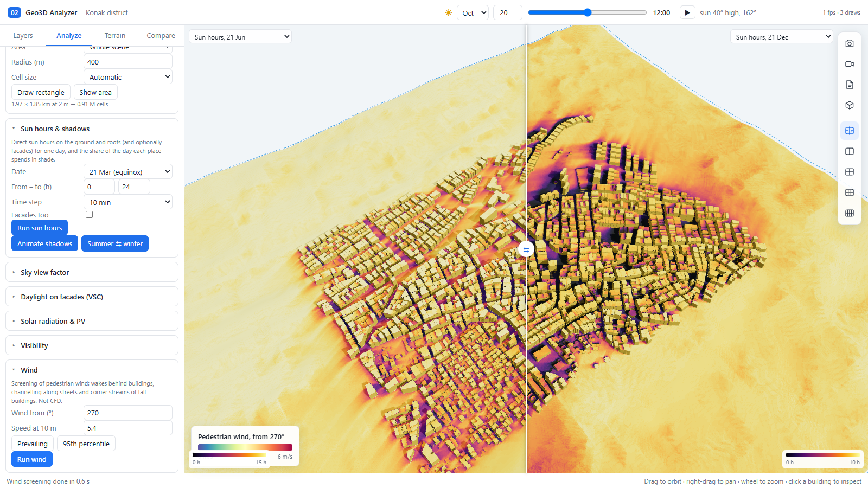
Task: Expand the Sky view factor section
Action: 92,272
